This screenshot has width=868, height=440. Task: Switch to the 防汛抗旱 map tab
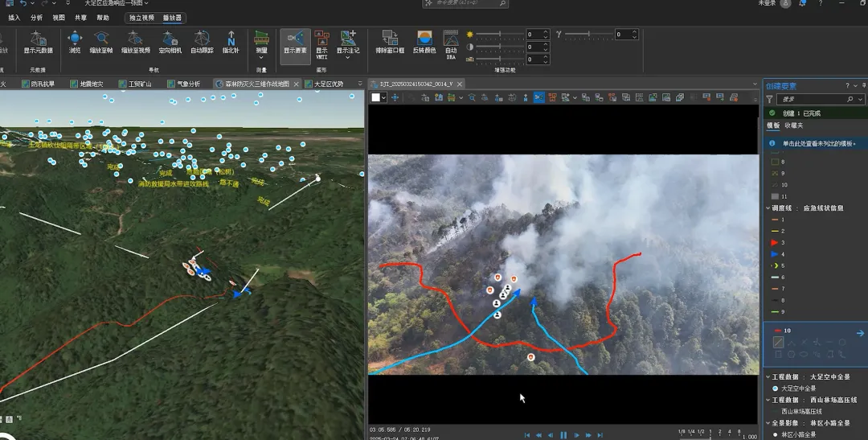(x=43, y=84)
